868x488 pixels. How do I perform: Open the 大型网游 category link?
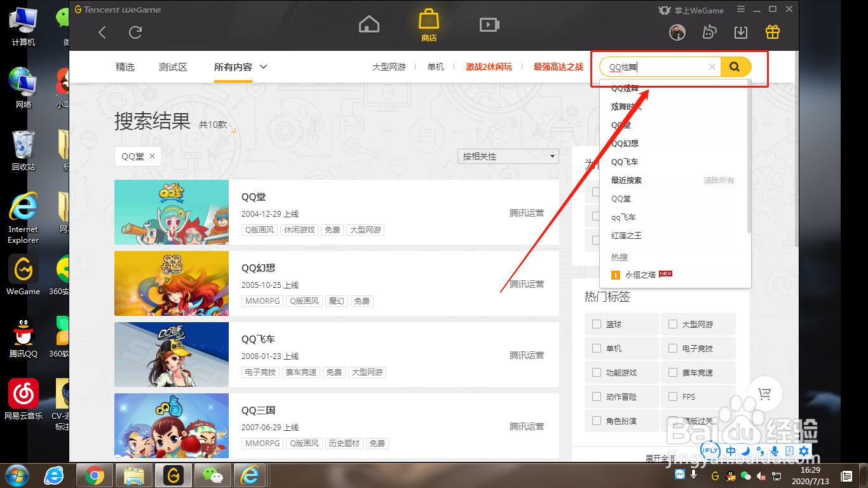point(389,67)
